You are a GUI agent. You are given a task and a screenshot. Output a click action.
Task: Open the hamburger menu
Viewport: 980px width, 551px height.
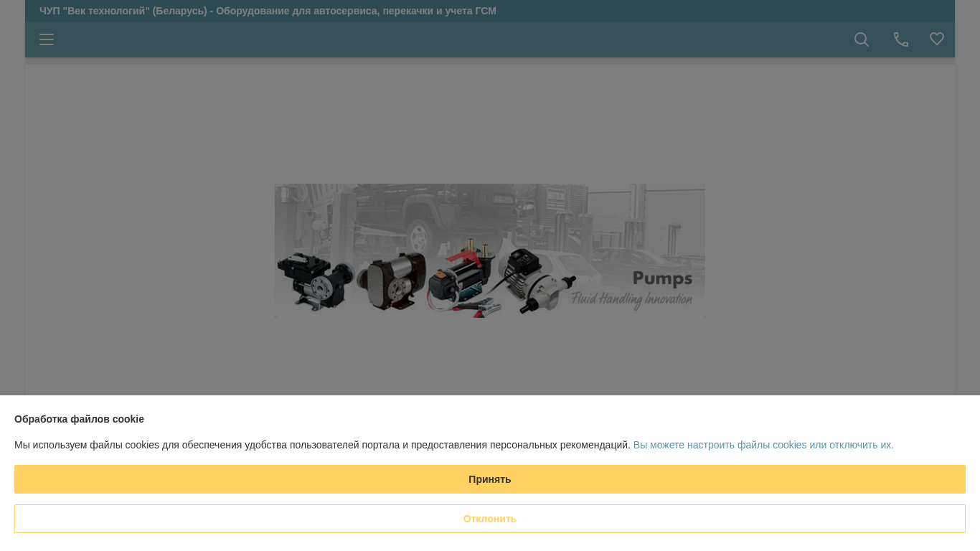pos(47,39)
